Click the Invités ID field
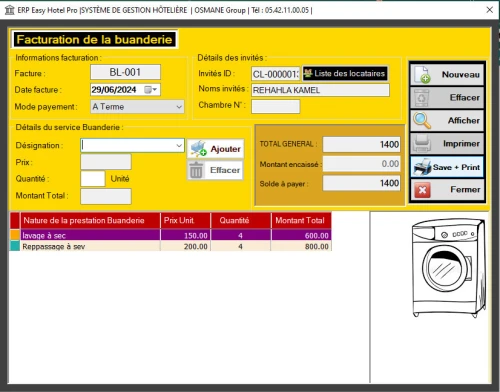 point(276,74)
